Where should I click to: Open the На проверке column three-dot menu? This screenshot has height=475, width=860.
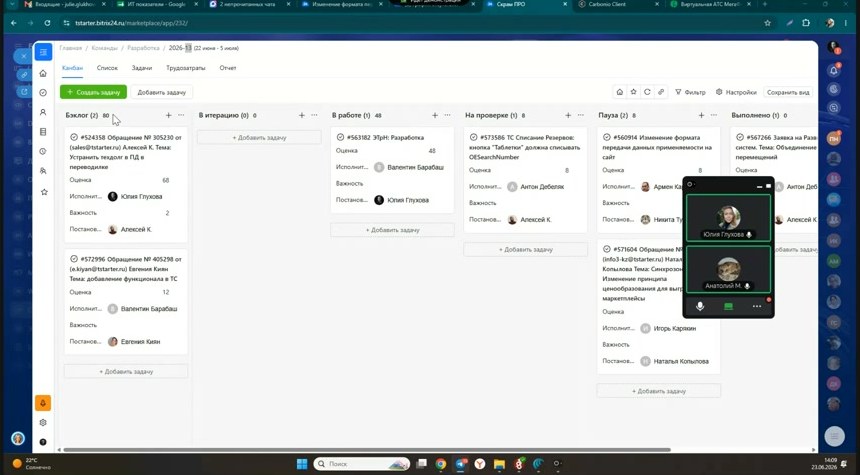tap(581, 115)
